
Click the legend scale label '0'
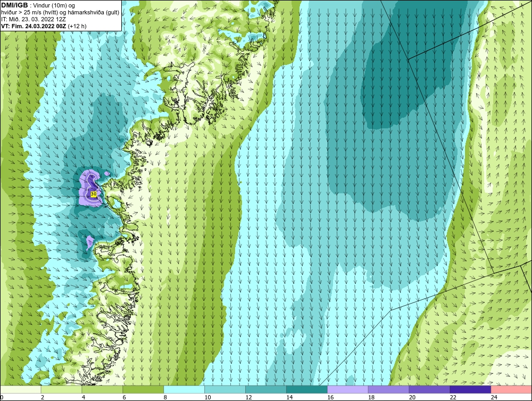[2, 397]
